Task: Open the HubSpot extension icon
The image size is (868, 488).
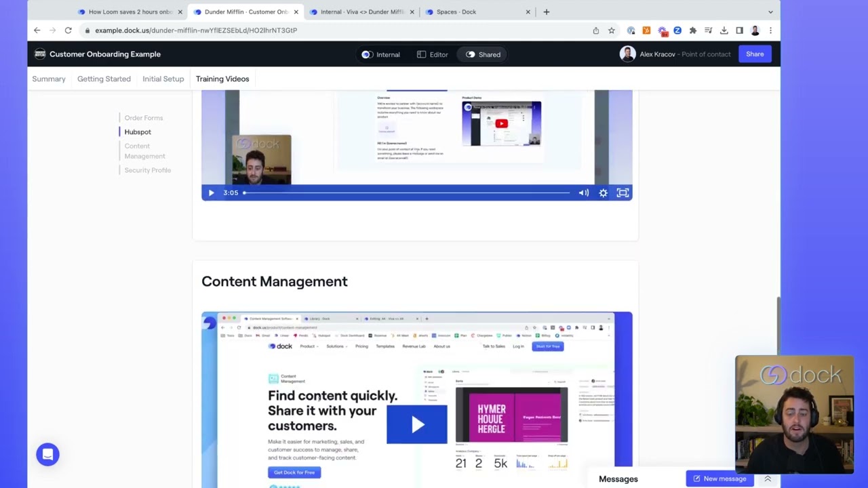Action: [x=646, y=30]
